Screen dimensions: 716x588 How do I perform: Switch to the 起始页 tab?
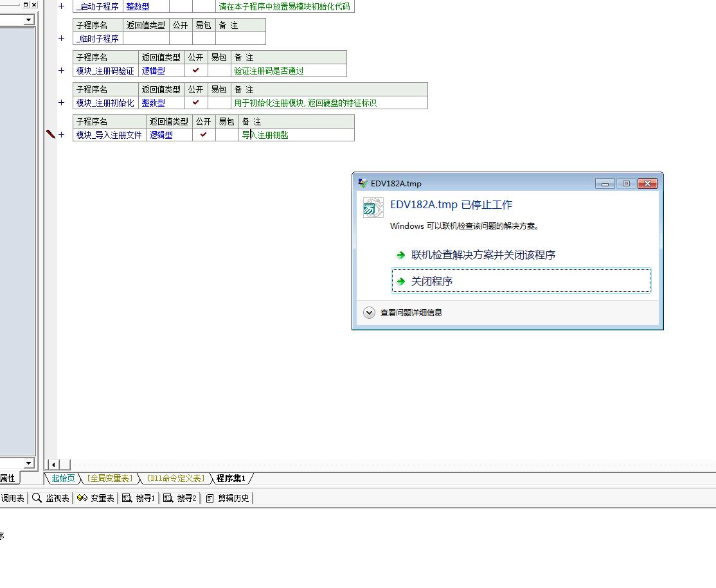[63, 478]
